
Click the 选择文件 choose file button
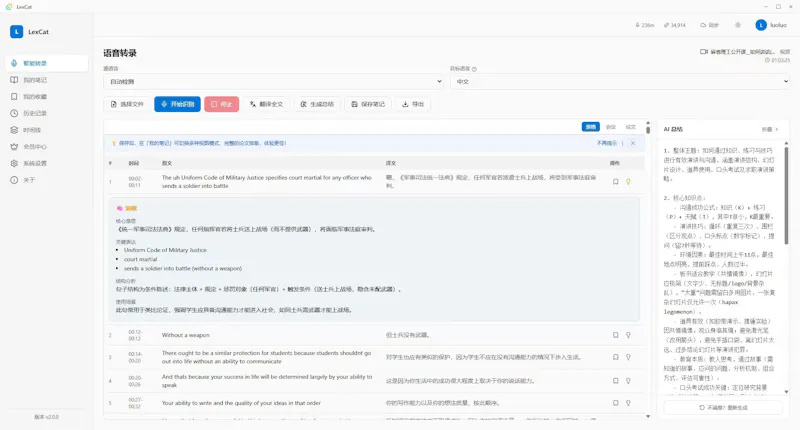point(127,104)
